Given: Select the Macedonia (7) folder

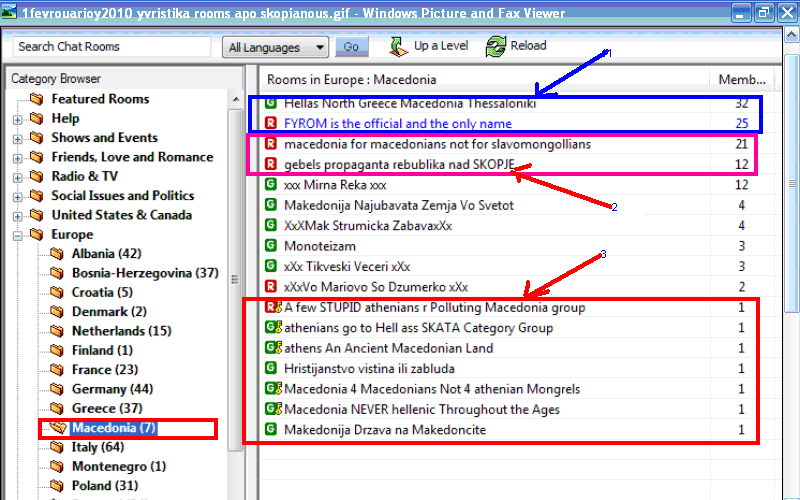Looking at the screenshot, I should pyautogui.click(x=114, y=428).
